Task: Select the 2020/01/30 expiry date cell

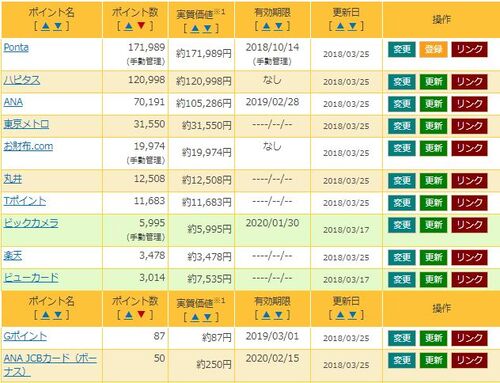Action: pyautogui.click(x=272, y=230)
